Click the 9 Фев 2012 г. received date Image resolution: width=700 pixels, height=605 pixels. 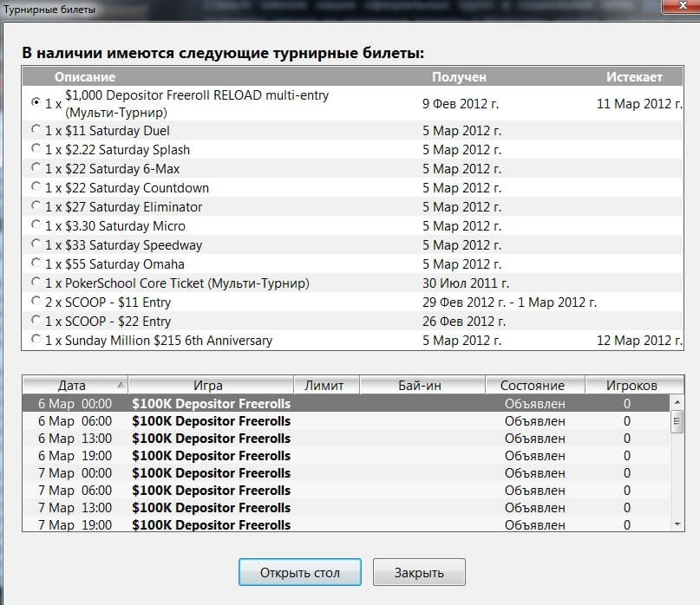click(x=461, y=104)
